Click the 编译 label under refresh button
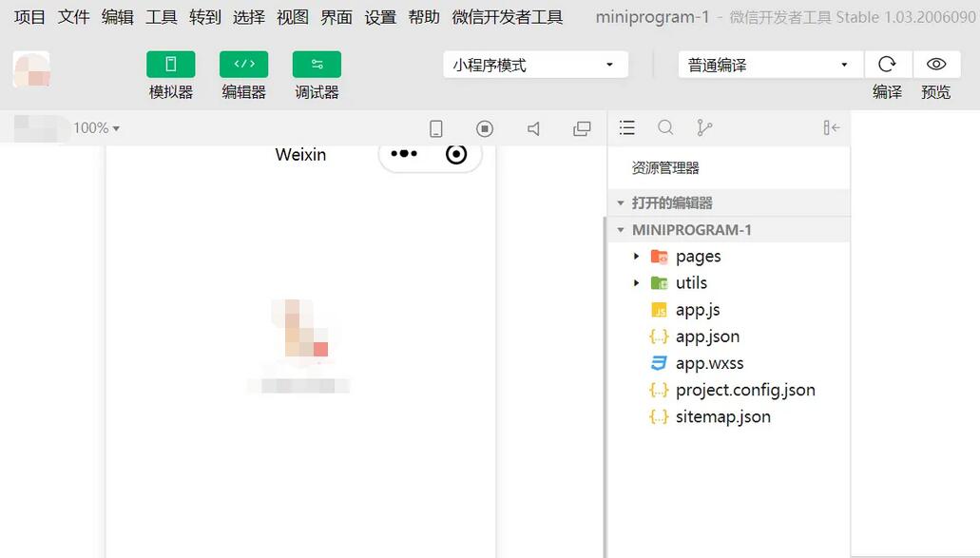This screenshot has width=980, height=558. (x=887, y=92)
